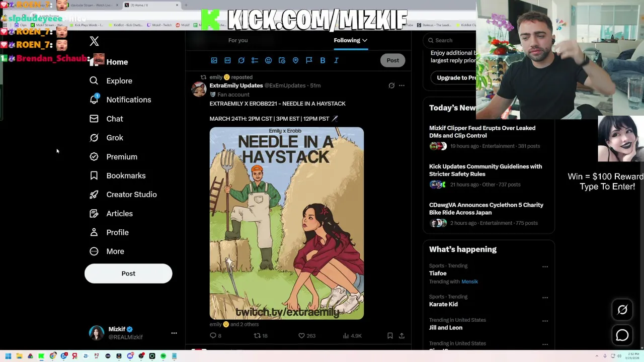This screenshot has height=362, width=644.
Task: Use Grok enhance icon in composer toolbar
Action: (241, 60)
